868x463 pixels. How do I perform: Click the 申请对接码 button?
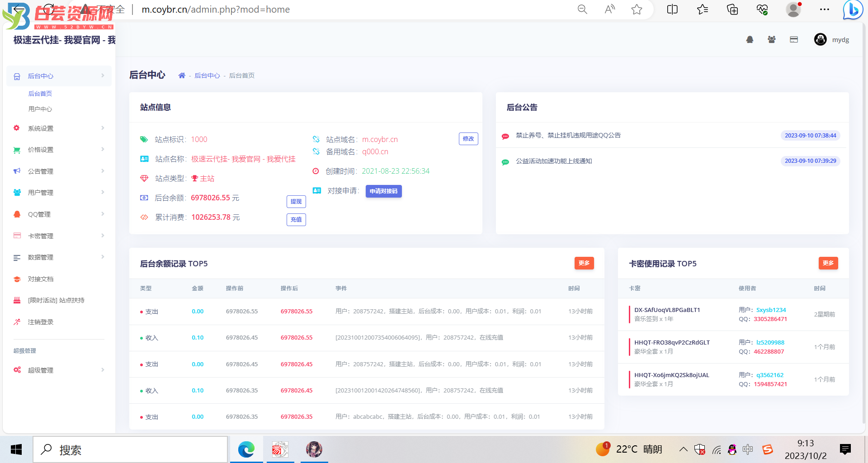pyautogui.click(x=383, y=191)
